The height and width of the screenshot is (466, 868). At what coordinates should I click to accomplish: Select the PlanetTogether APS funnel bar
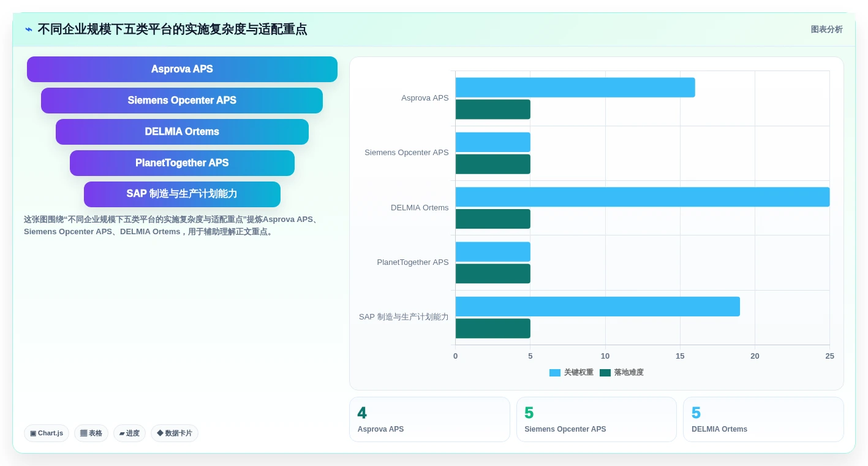coord(182,163)
